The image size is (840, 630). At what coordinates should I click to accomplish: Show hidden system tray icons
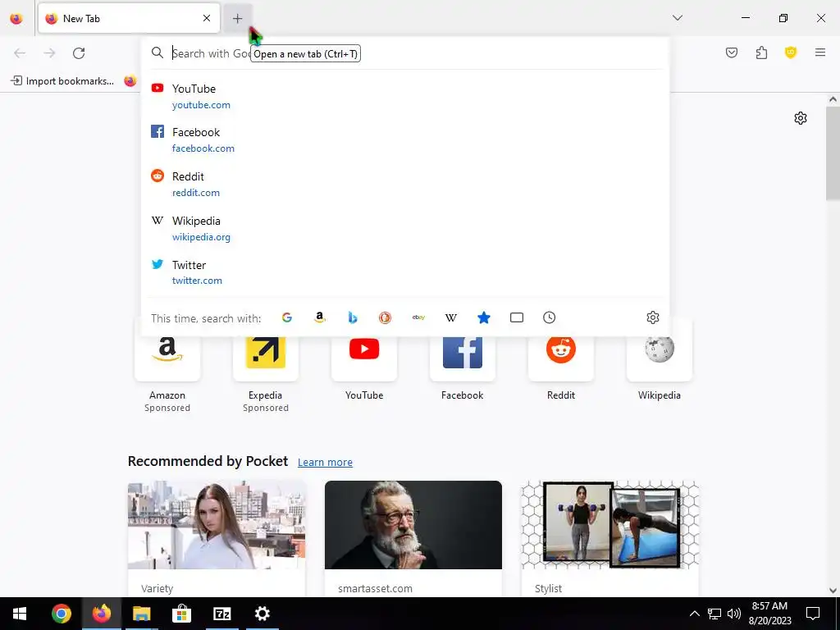[694, 614]
